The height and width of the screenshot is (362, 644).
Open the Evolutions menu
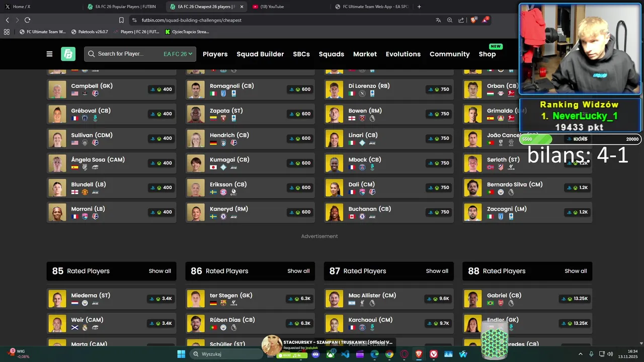tap(403, 54)
